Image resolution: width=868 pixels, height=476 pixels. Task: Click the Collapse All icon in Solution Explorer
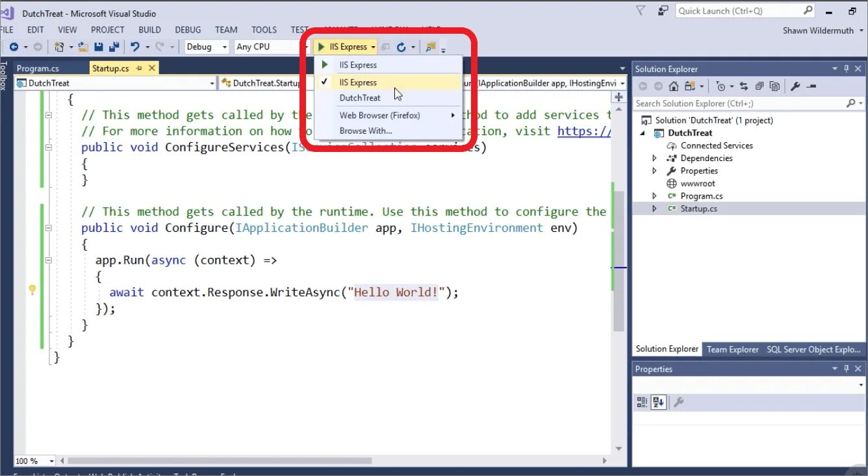(x=759, y=86)
